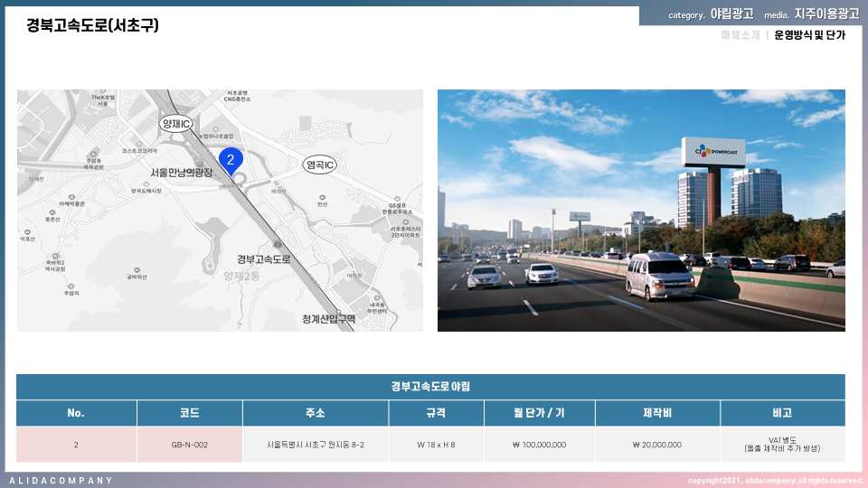Click the 청계산입구역 station label on map

pos(328,319)
